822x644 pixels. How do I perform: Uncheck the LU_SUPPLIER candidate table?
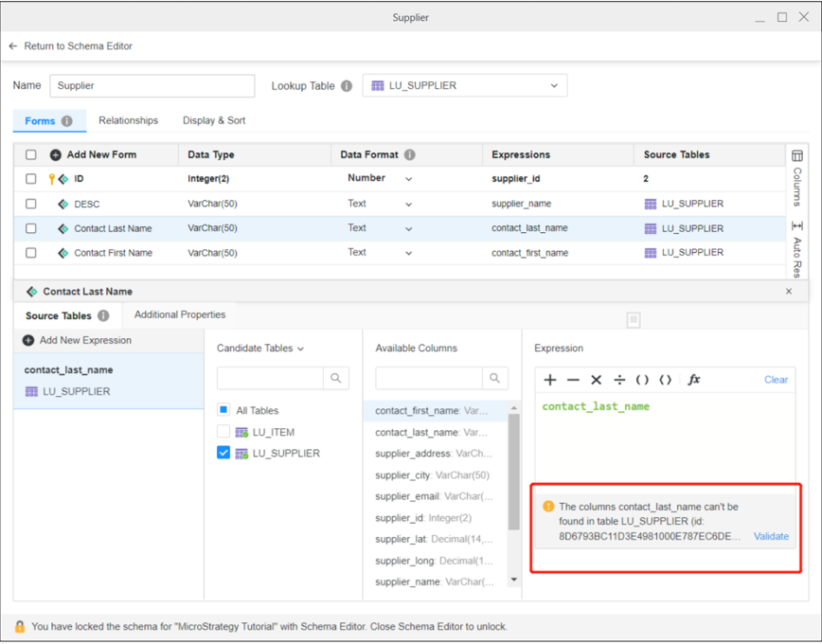click(223, 453)
